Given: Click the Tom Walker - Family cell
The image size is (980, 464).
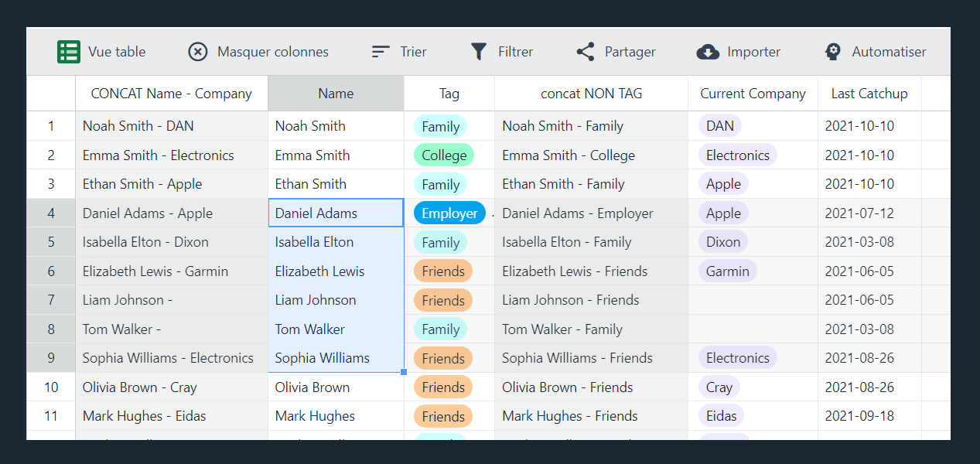Looking at the screenshot, I should [592, 329].
